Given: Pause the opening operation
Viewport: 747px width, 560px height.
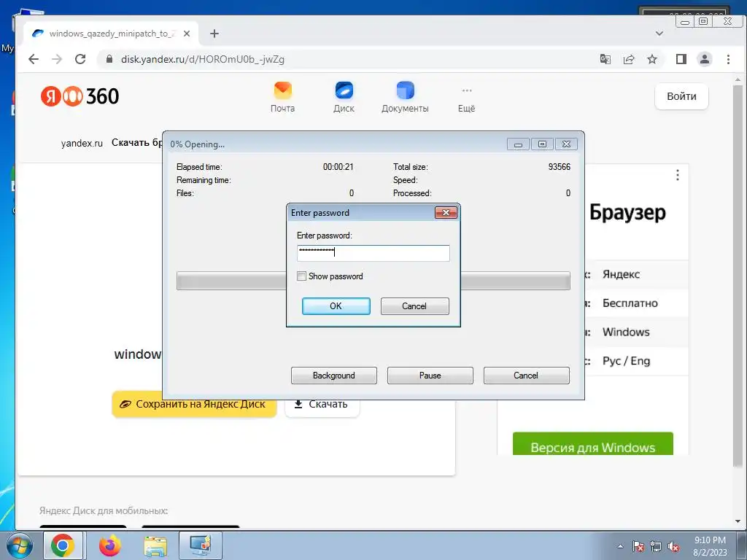Looking at the screenshot, I should [430, 376].
